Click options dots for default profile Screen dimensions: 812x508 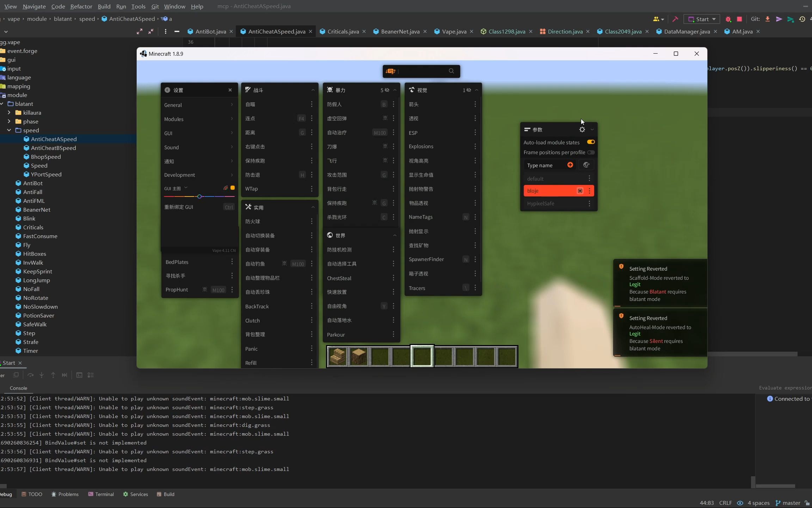click(x=589, y=179)
